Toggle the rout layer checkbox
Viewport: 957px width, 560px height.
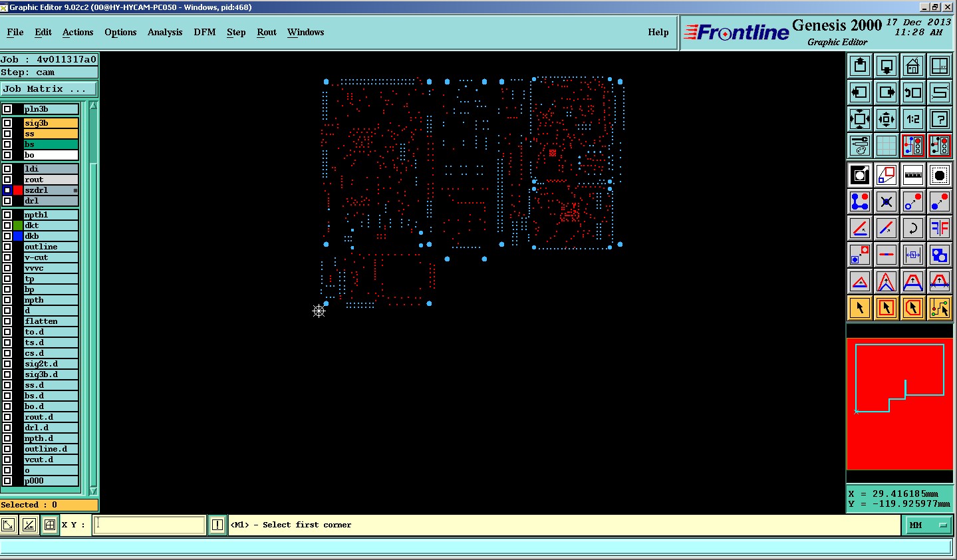click(x=7, y=180)
